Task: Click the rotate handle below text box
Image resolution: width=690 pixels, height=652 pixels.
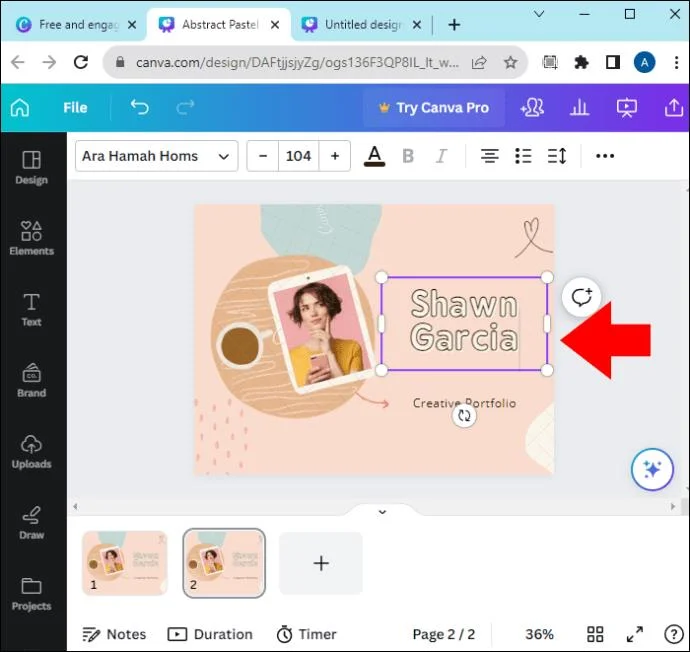Action: pos(464,415)
